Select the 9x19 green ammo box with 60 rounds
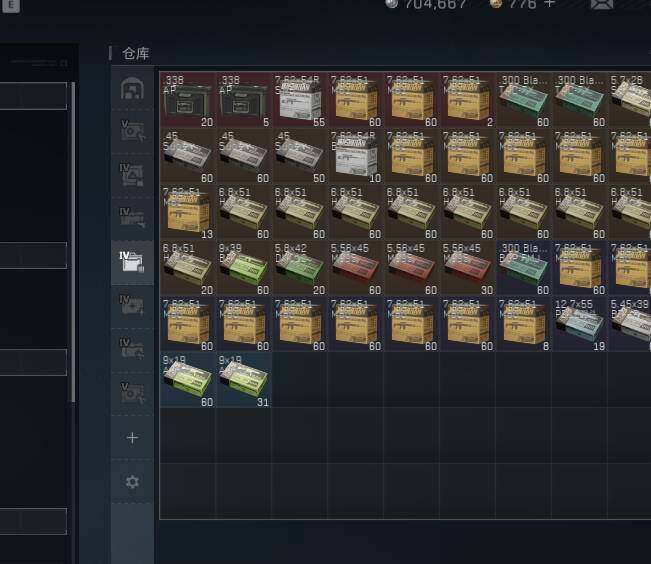651x564 pixels. [x=188, y=380]
